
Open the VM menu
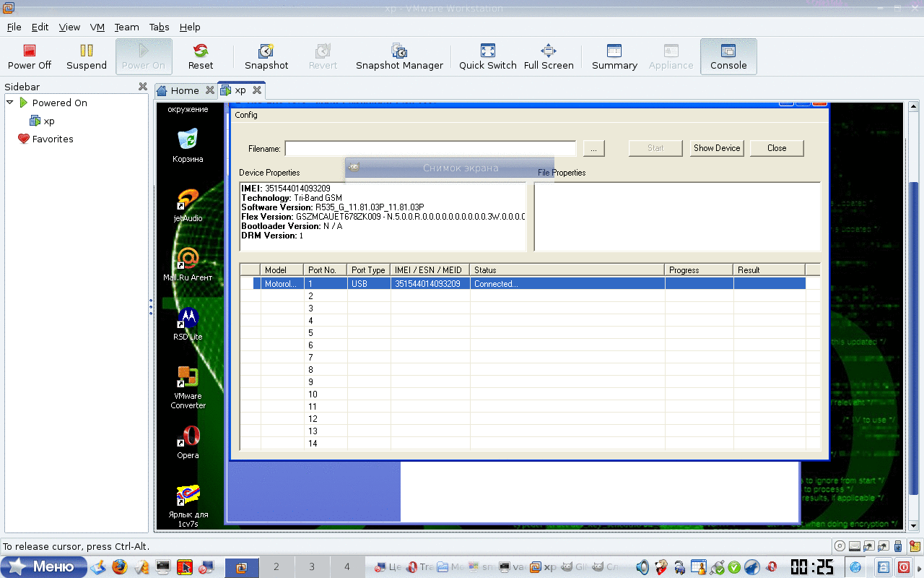point(97,27)
